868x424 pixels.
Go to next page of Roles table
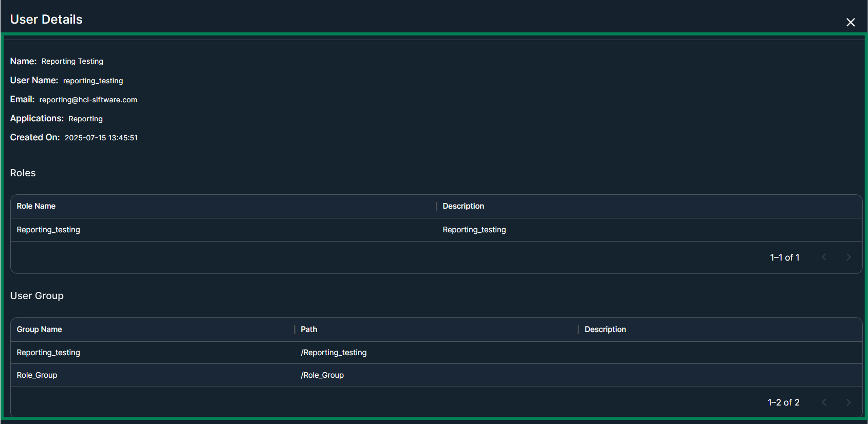click(x=848, y=257)
